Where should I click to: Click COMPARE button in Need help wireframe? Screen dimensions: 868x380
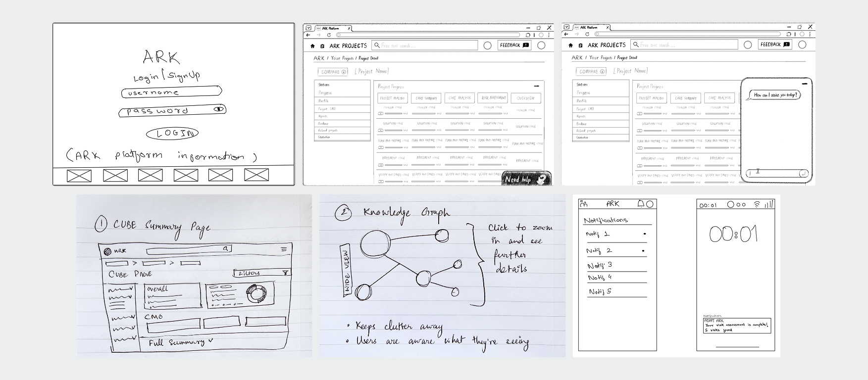(334, 72)
